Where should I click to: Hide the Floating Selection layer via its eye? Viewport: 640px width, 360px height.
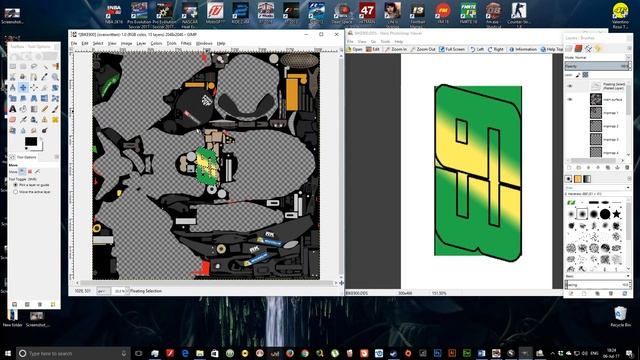pos(570,86)
